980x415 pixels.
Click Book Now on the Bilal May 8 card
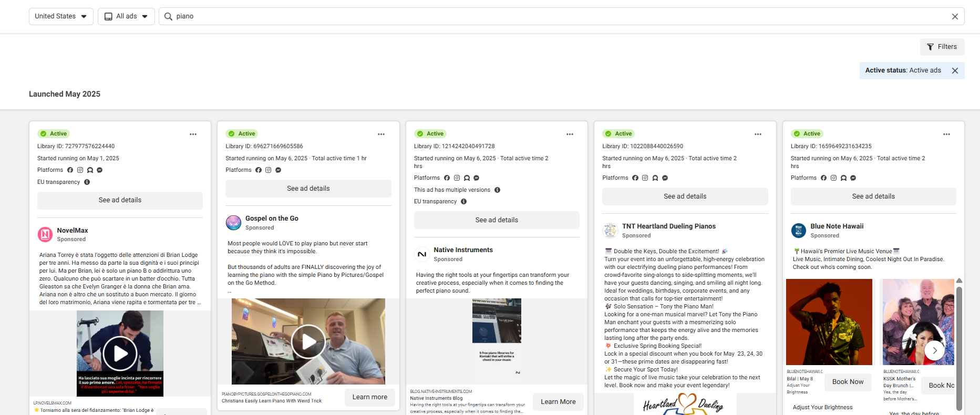tap(848, 382)
